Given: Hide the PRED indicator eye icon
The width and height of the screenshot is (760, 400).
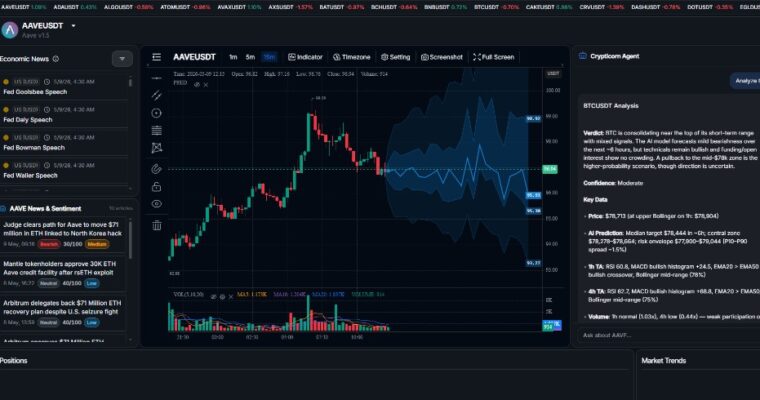Looking at the screenshot, I should 197,84.
